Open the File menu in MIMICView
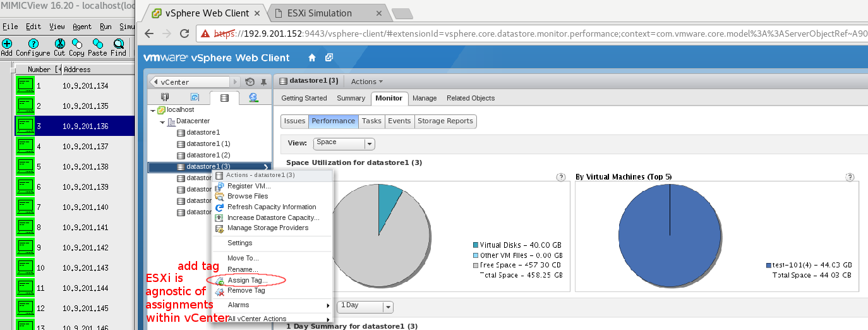 coord(9,27)
